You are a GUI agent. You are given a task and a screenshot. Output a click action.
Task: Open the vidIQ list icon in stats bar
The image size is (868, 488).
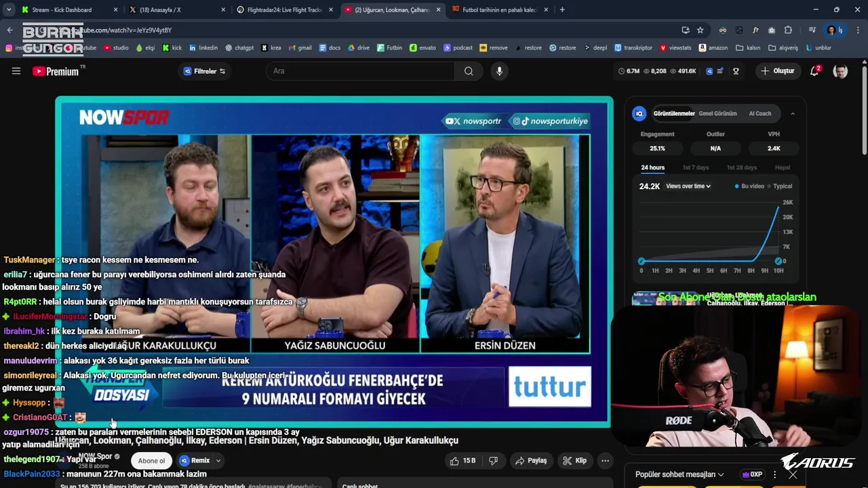pos(720,71)
